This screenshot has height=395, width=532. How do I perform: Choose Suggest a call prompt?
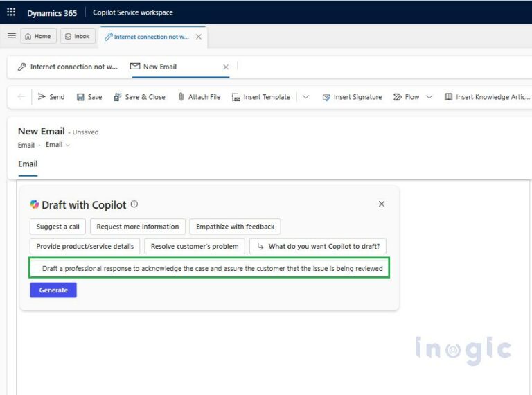pyautogui.click(x=57, y=227)
